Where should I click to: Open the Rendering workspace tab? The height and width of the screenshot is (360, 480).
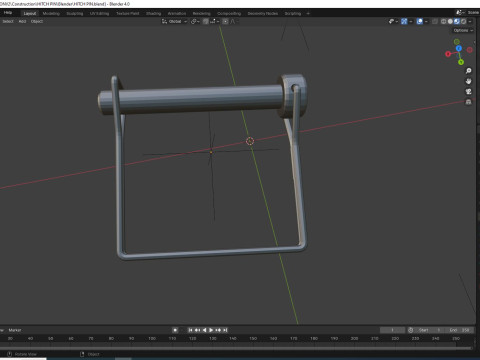[201, 13]
